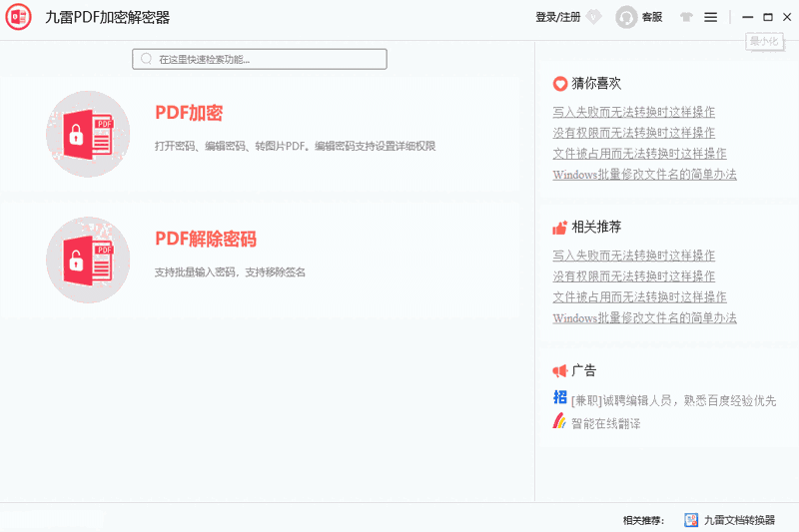Viewport: 799px width, 532px height.
Task: Click the customer service avatar icon
Action: (626, 17)
